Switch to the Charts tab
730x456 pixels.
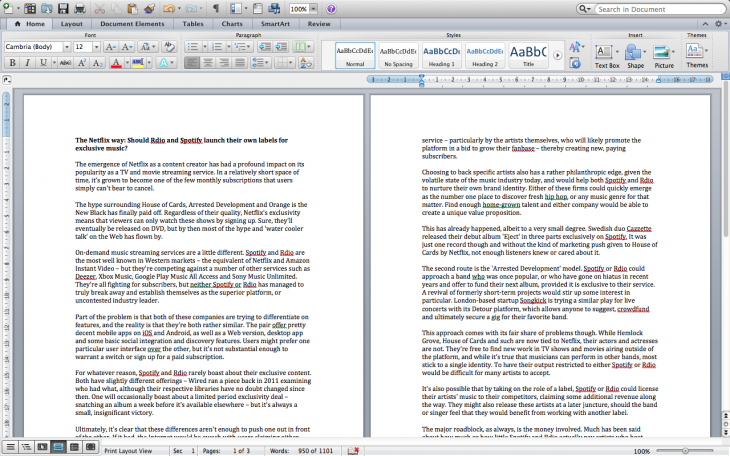click(x=232, y=24)
